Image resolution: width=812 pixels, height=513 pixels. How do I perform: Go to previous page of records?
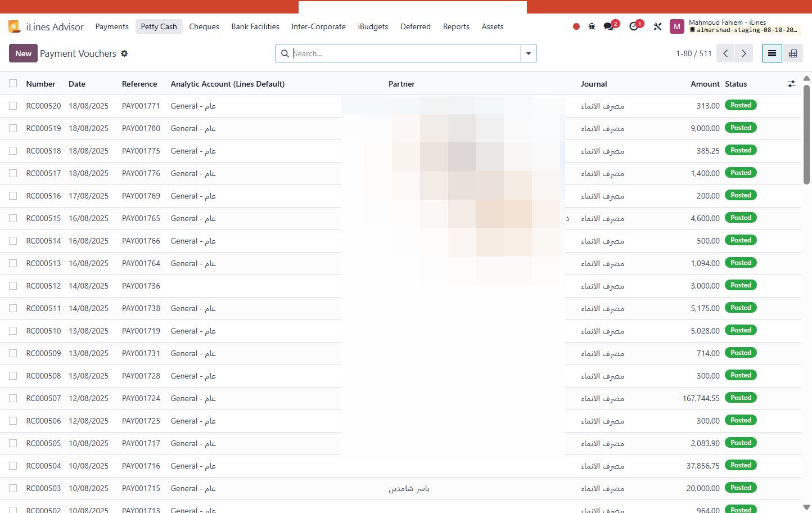click(x=725, y=53)
